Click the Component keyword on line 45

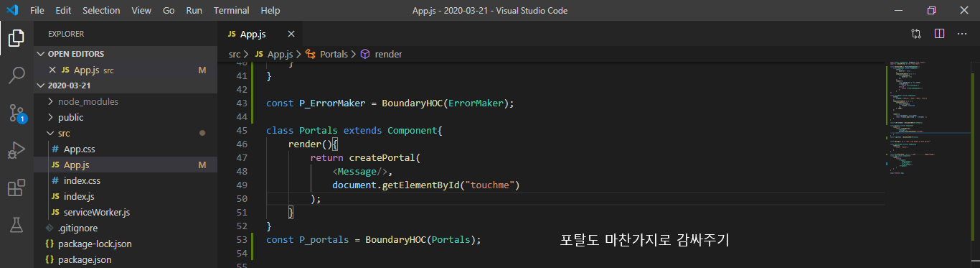tap(412, 130)
